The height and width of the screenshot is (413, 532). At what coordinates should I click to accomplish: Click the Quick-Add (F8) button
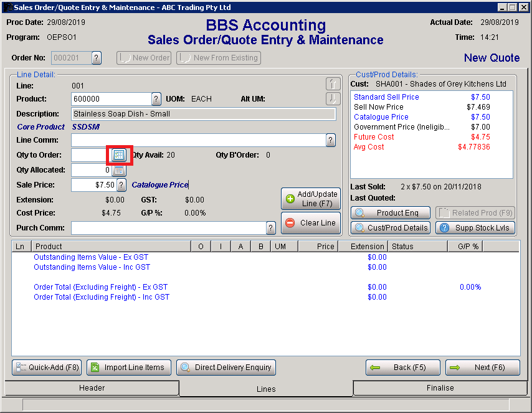[46, 367]
